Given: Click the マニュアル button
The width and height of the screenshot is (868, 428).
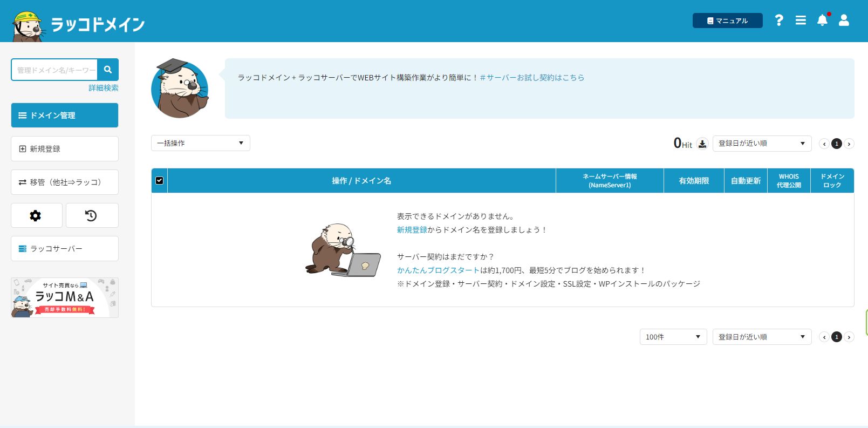Looking at the screenshot, I should click(727, 21).
